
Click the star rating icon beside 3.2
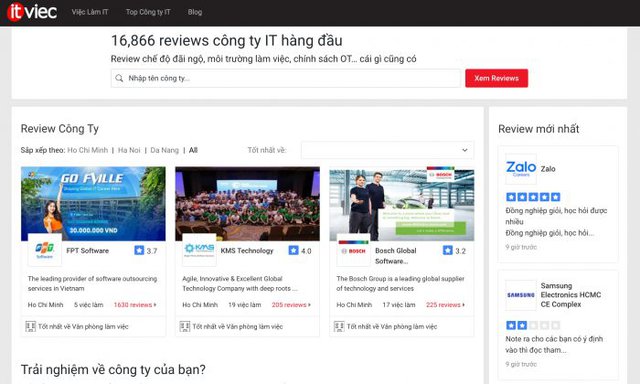pyautogui.click(x=448, y=250)
